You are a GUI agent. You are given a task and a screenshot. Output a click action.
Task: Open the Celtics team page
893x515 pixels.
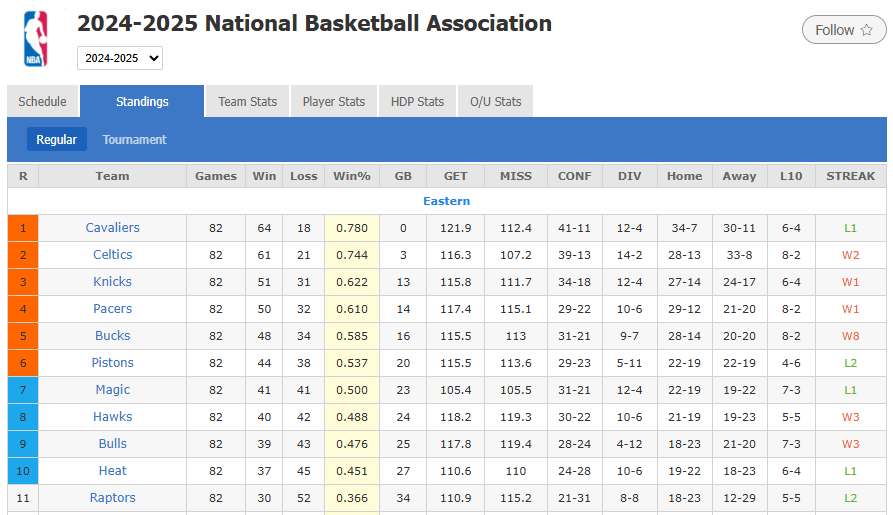click(112, 255)
